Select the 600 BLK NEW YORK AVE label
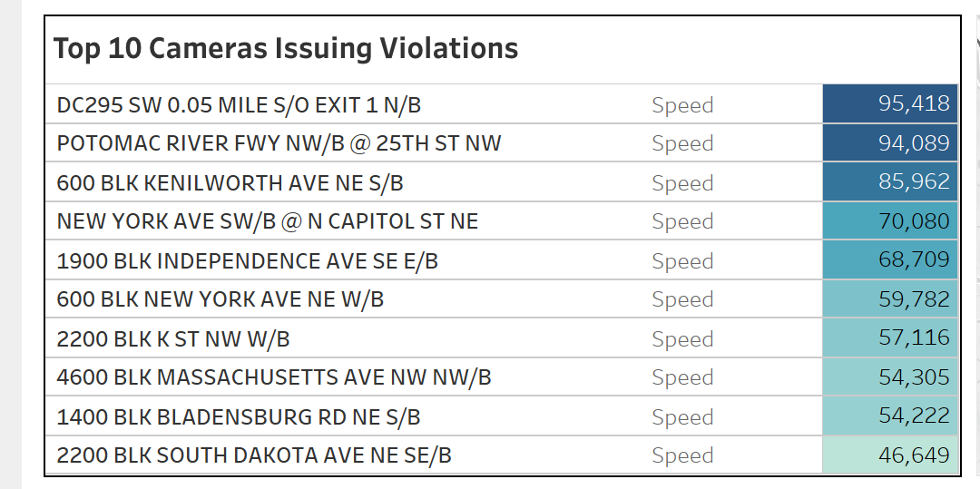This screenshot has width=980, height=489. pyautogui.click(x=220, y=299)
